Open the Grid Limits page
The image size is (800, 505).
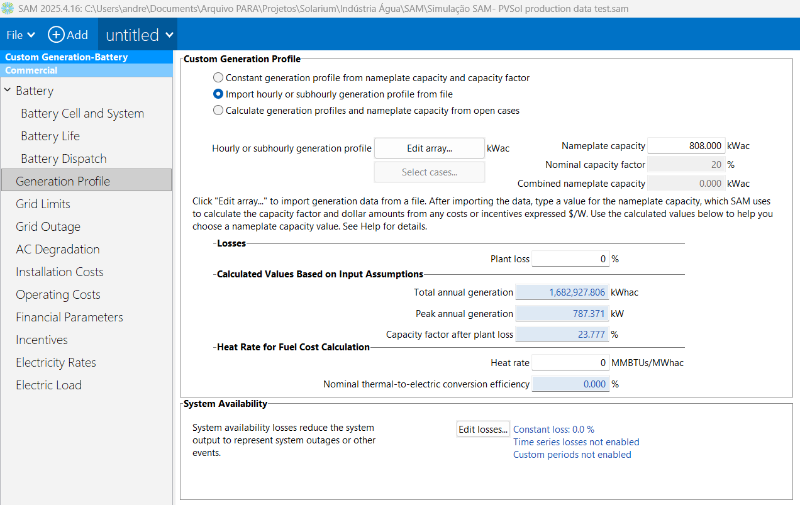pos(43,204)
